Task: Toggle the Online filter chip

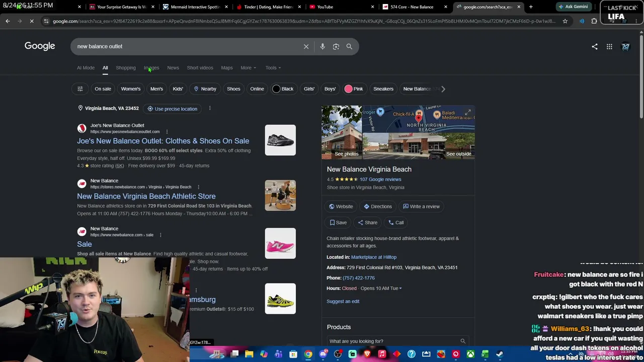Action: (257, 89)
